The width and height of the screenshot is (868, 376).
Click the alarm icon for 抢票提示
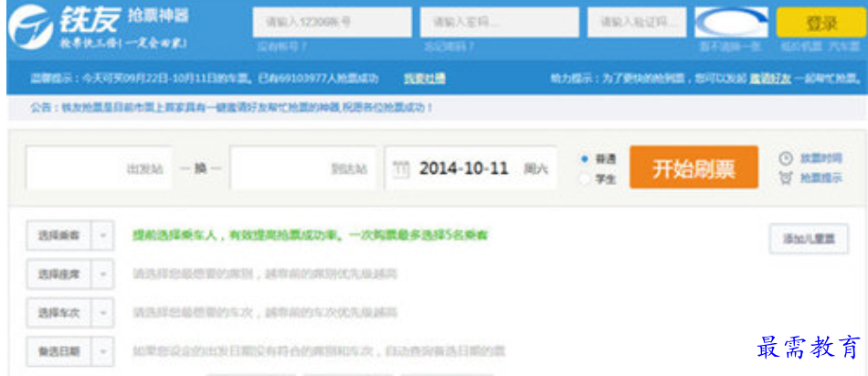click(786, 178)
